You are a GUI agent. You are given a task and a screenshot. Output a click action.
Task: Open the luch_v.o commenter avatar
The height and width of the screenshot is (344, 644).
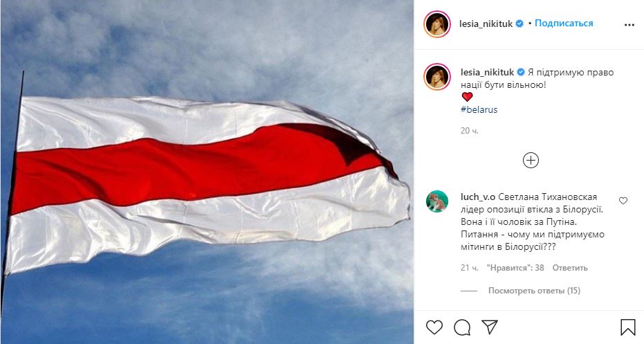(x=437, y=201)
